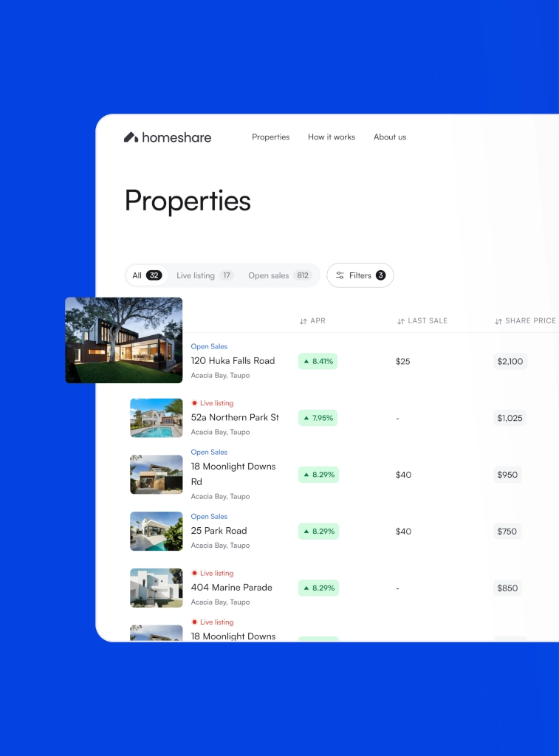Click the sort arrows icon beside Share Price

pos(498,321)
